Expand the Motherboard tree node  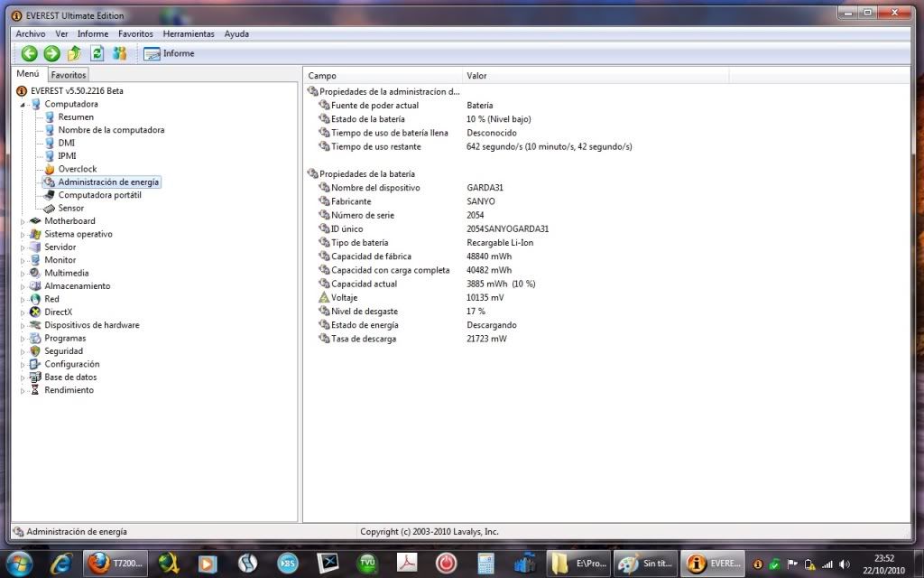click(x=23, y=222)
